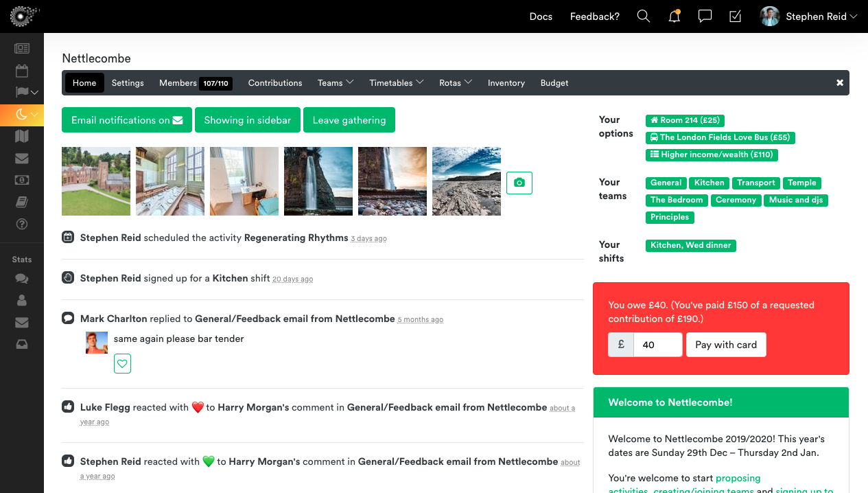Open the Budget tab
The image size is (868, 493).
pyautogui.click(x=554, y=83)
